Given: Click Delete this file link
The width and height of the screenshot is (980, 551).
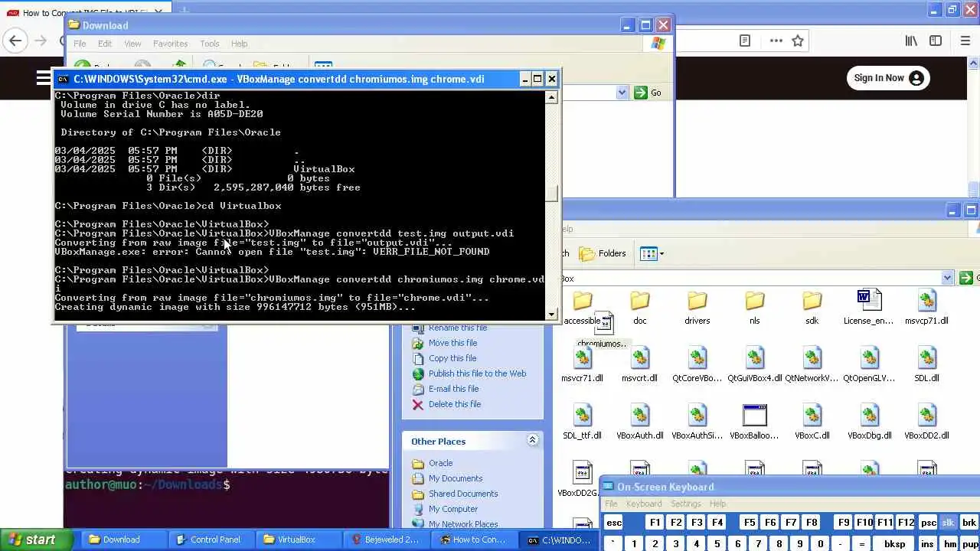Looking at the screenshot, I should pos(455,404).
